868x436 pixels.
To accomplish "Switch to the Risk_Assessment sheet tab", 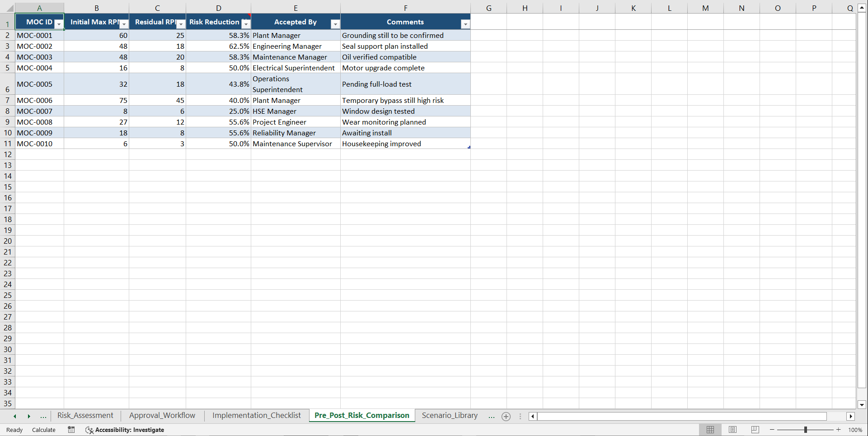I will click(x=85, y=415).
